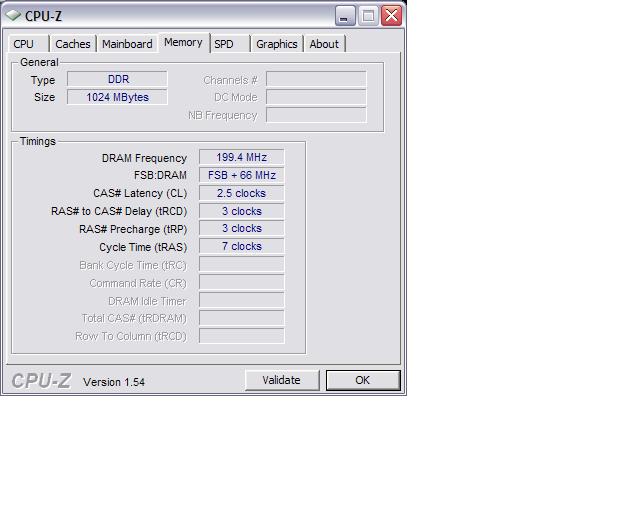Click the "DC Mode" label

236,98
